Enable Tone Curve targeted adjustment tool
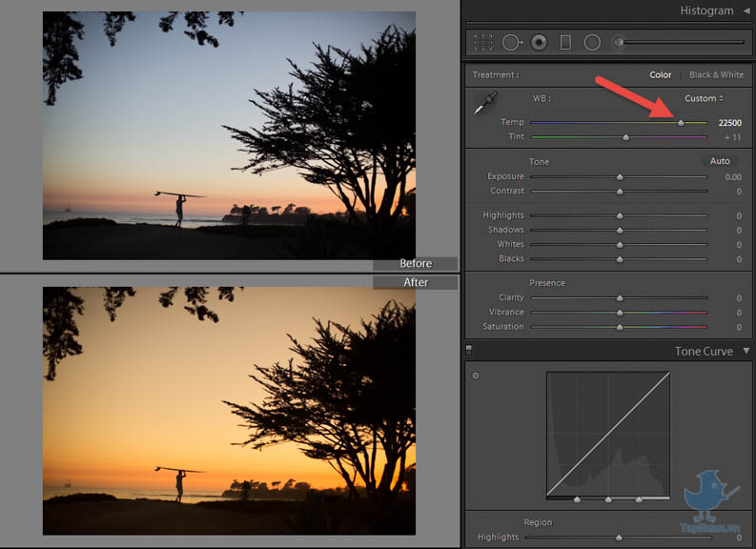The width and height of the screenshot is (756, 549). 476,376
